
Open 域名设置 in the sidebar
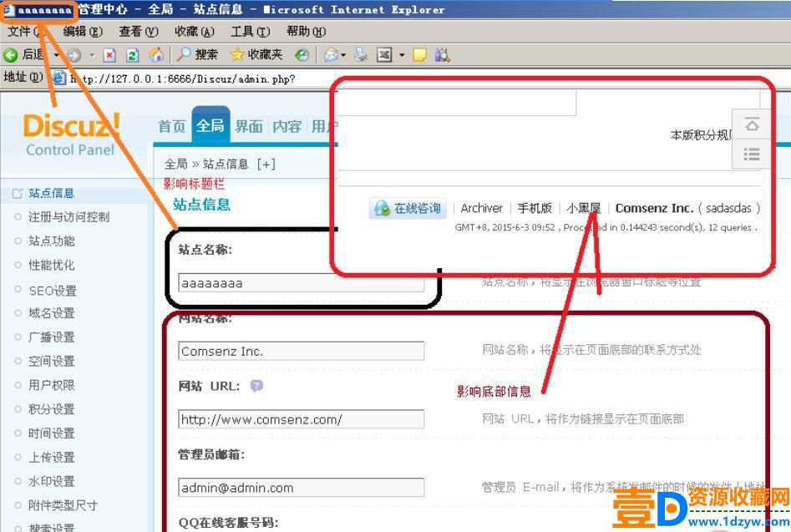coord(51,313)
